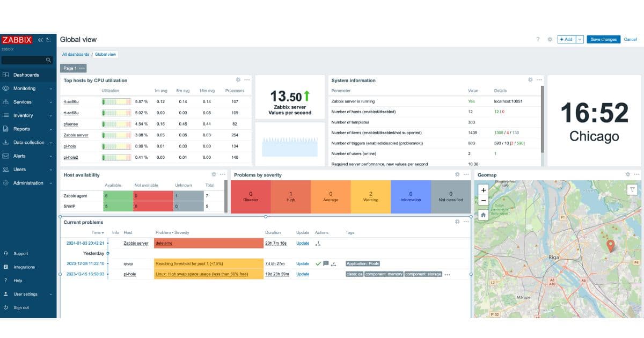Click the Sign out power icon
644x338 pixels.
(5, 307)
